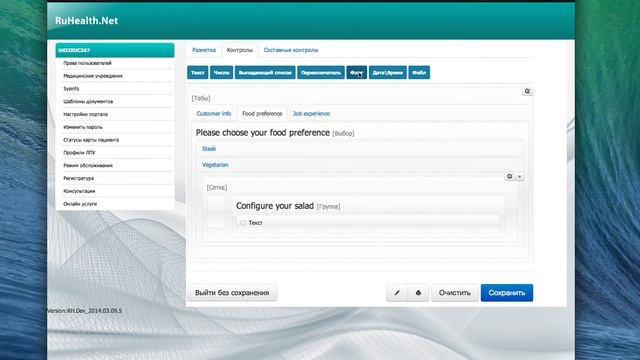Click the 'Configure your salad' group heading

point(275,206)
